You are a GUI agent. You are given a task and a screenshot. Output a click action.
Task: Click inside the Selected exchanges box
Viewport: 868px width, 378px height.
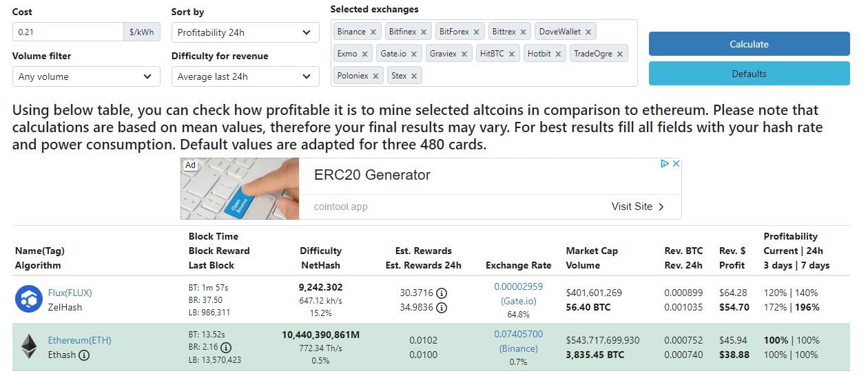(484, 53)
